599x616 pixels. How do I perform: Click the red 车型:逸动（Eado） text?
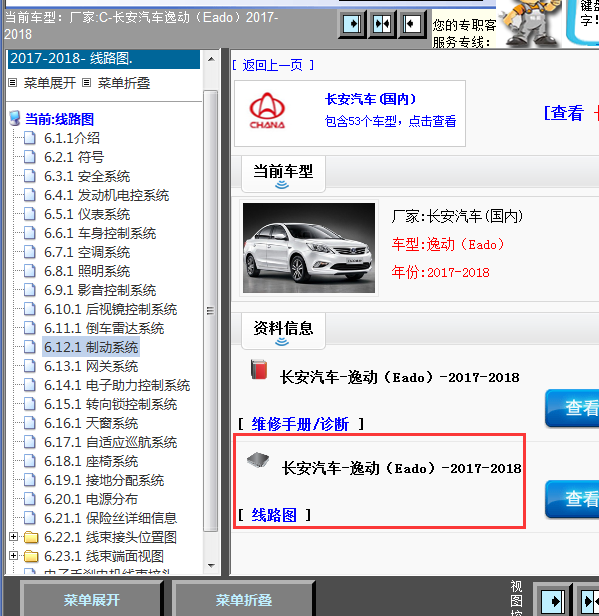tap(448, 244)
